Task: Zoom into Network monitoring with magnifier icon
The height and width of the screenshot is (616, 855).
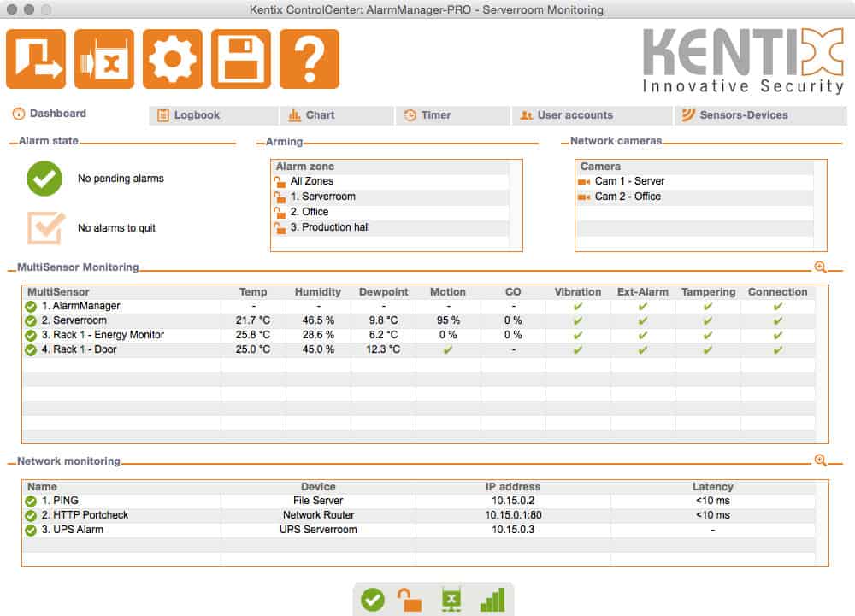Action: (821, 461)
